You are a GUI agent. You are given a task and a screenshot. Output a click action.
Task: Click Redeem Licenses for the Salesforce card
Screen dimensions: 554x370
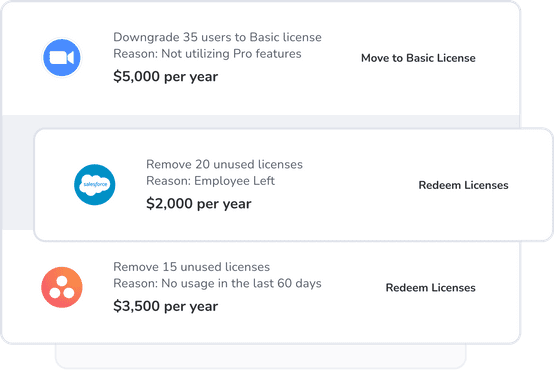(x=463, y=185)
